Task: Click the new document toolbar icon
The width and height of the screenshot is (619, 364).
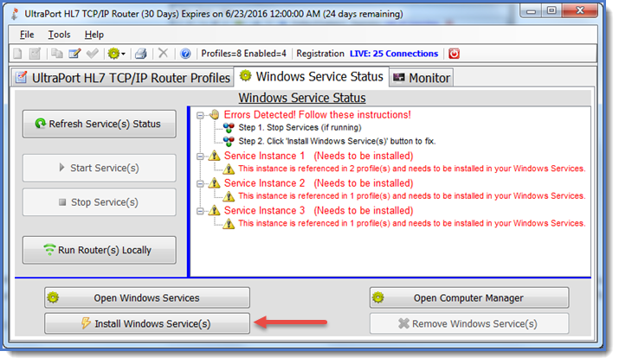Action: click(17, 54)
